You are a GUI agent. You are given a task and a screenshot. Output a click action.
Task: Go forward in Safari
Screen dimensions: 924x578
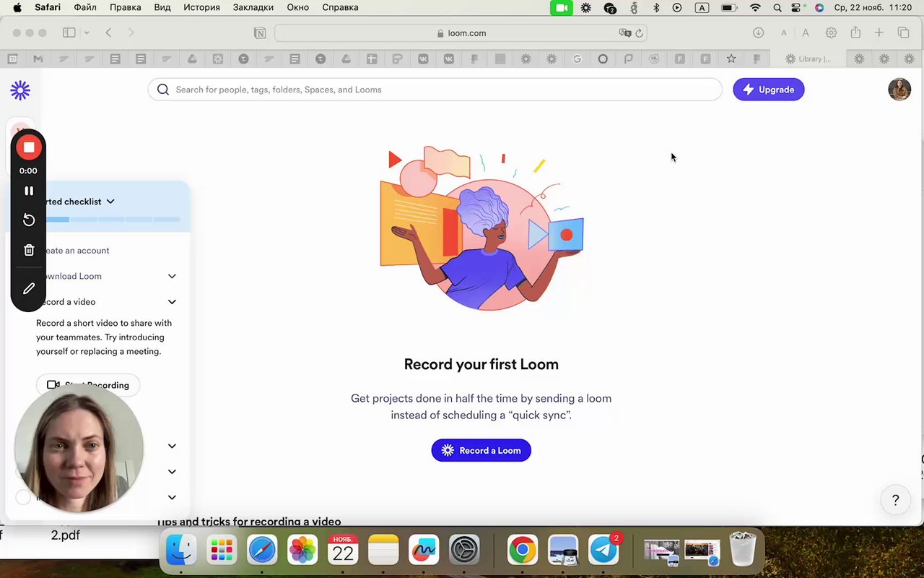[131, 33]
